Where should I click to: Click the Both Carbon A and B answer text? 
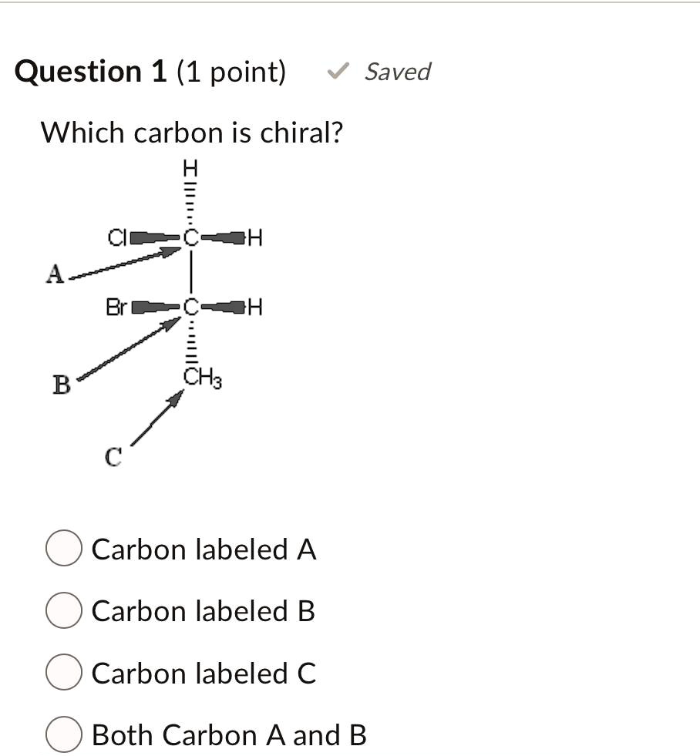[x=230, y=734]
